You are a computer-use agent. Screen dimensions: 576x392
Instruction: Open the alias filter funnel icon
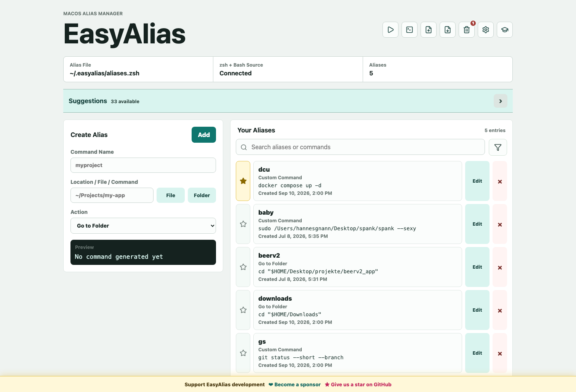[x=498, y=147]
